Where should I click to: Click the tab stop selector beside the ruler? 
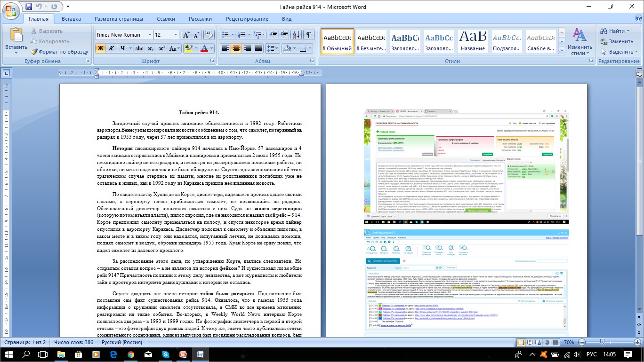7,73
